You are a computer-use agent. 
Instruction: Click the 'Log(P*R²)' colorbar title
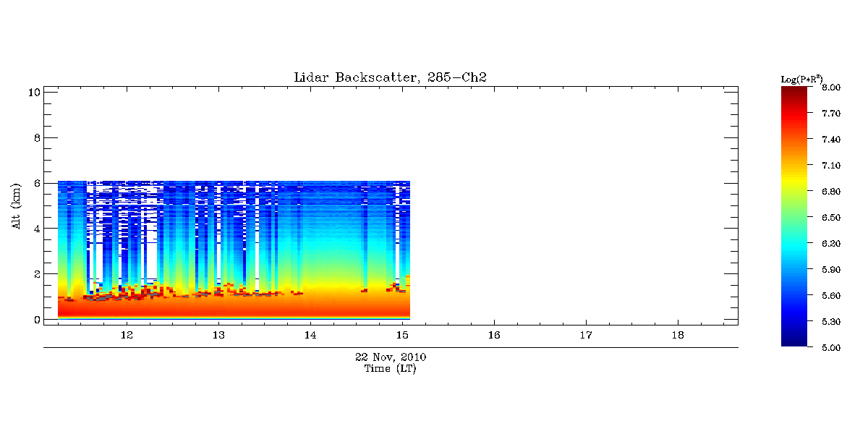(x=801, y=78)
